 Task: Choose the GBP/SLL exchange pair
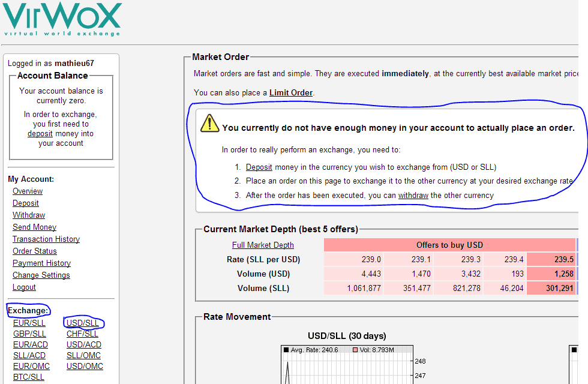tap(29, 334)
